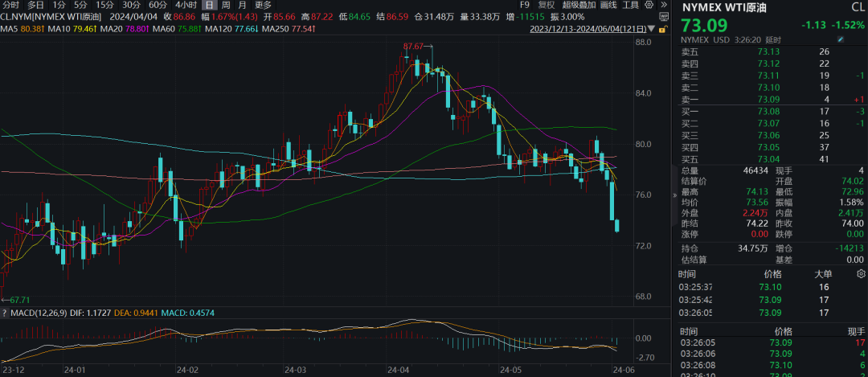
Task: Open chart settings gear in top toolbar
Action: click(647, 5)
